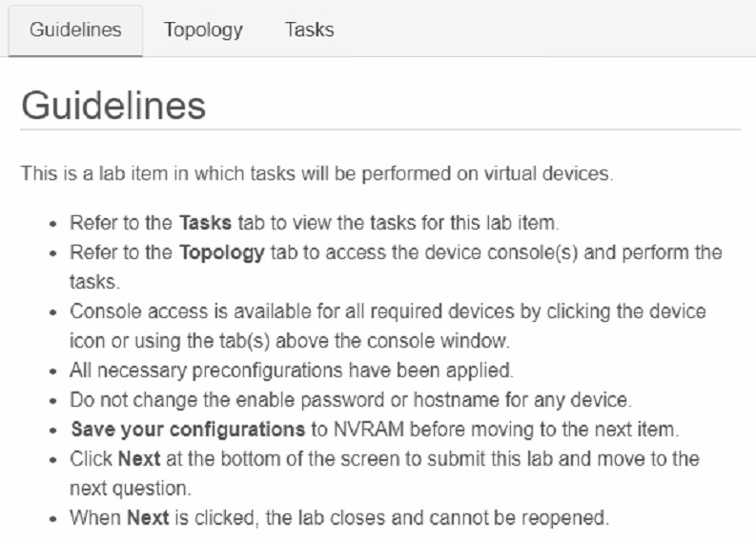The height and width of the screenshot is (541, 756).
Task: Open the Tasks tab
Action: (x=309, y=30)
